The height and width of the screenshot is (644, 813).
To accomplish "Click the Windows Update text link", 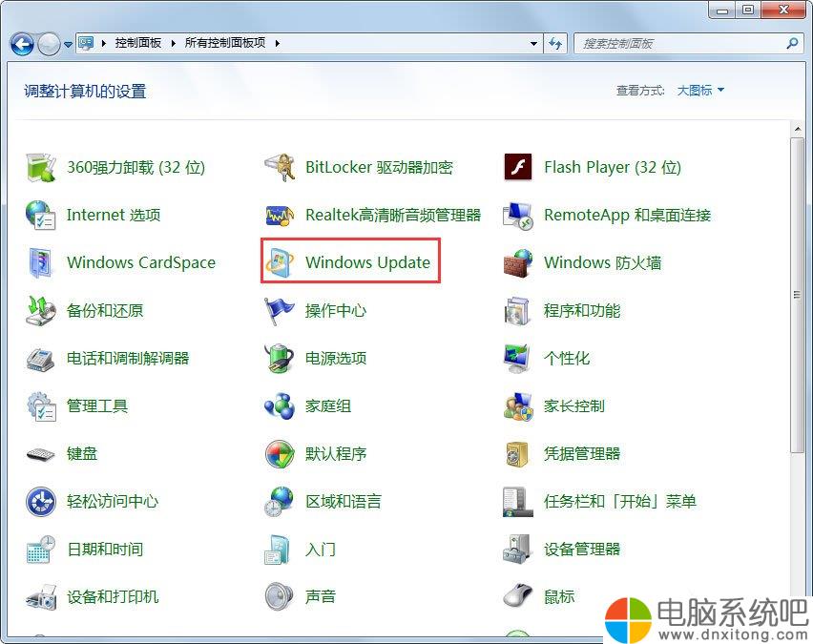I will pos(367,262).
